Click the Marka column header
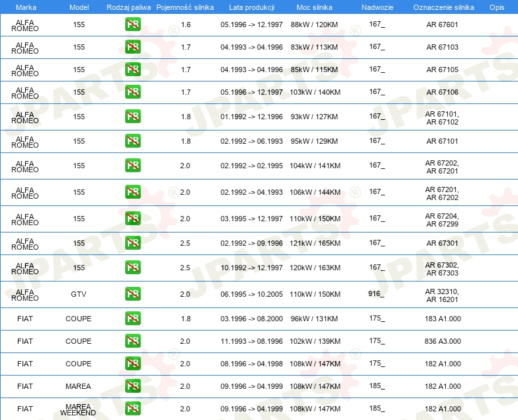The height and width of the screenshot is (420, 518). coord(26,7)
